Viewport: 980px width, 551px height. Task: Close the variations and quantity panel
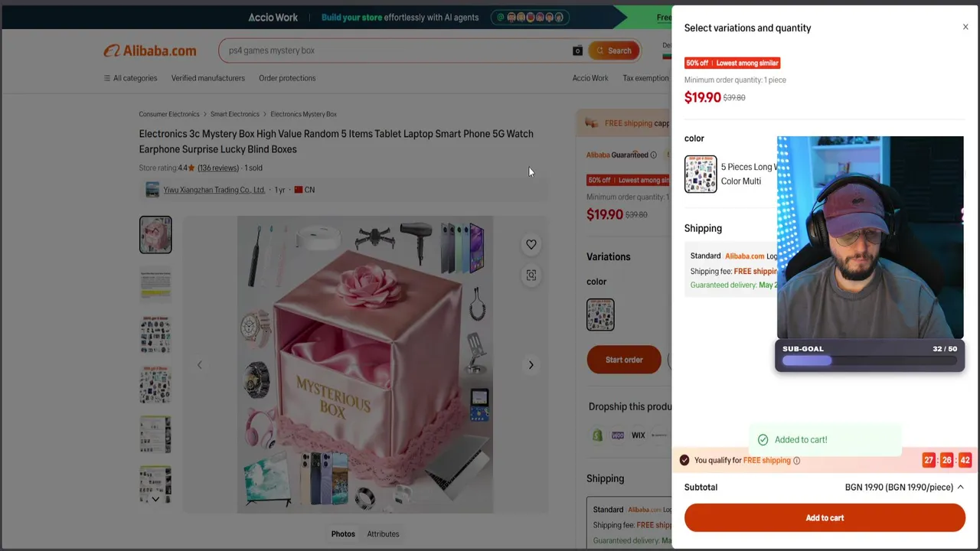(x=965, y=28)
